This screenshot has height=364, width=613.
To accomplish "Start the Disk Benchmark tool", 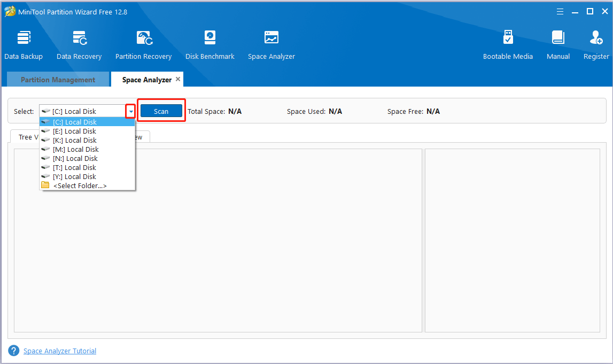I will pyautogui.click(x=210, y=45).
